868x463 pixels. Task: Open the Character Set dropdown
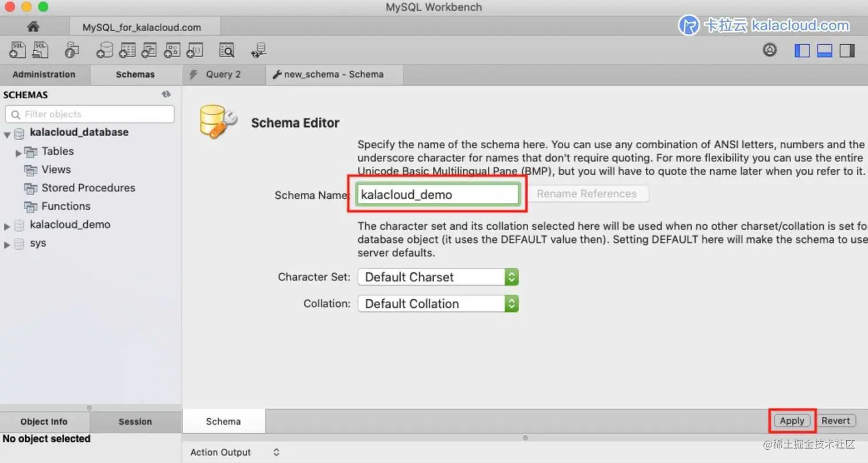point(438,277)
